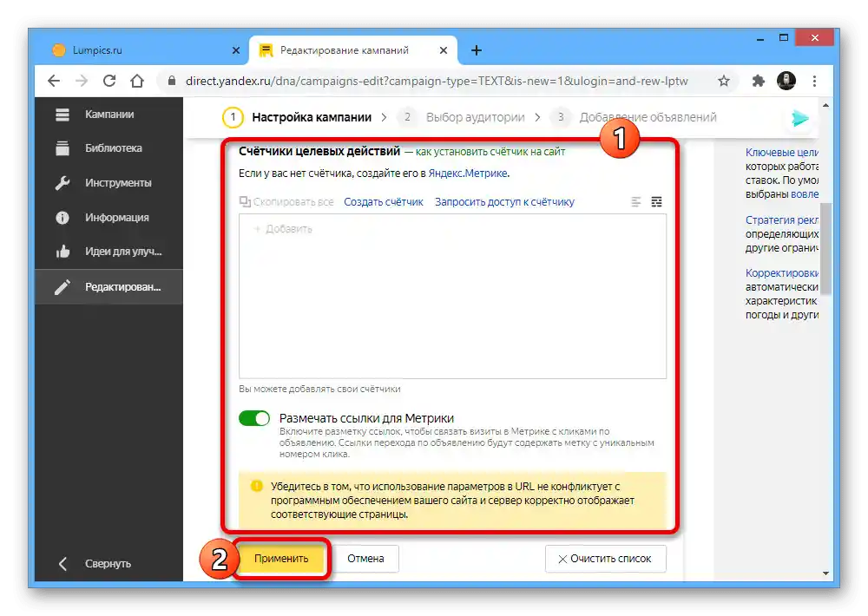Click the teal paper plane icon
The height and width of the screenshot is (616, 868).
800,118
